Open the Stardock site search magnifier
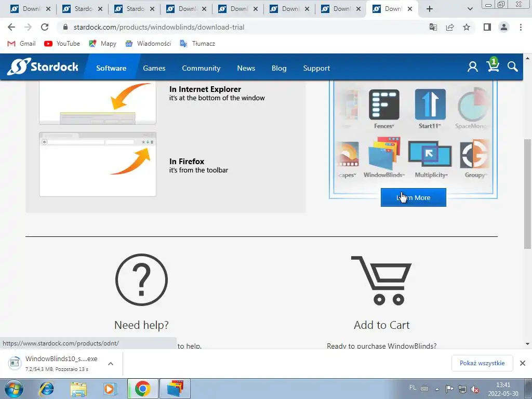Image resolution: width=532 pixels, height=399 pixels. [513, 67]
